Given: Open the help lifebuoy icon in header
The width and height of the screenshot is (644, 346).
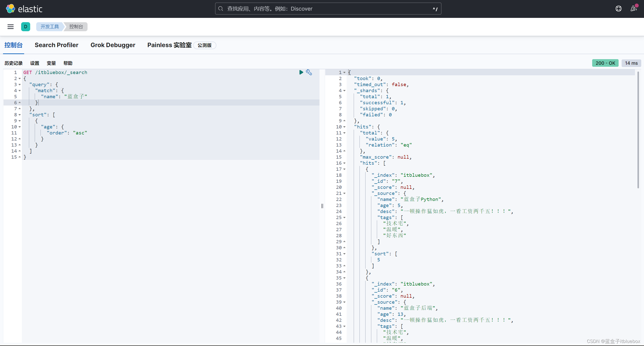Looking at the screenshot, I should [x=618, y=9].
